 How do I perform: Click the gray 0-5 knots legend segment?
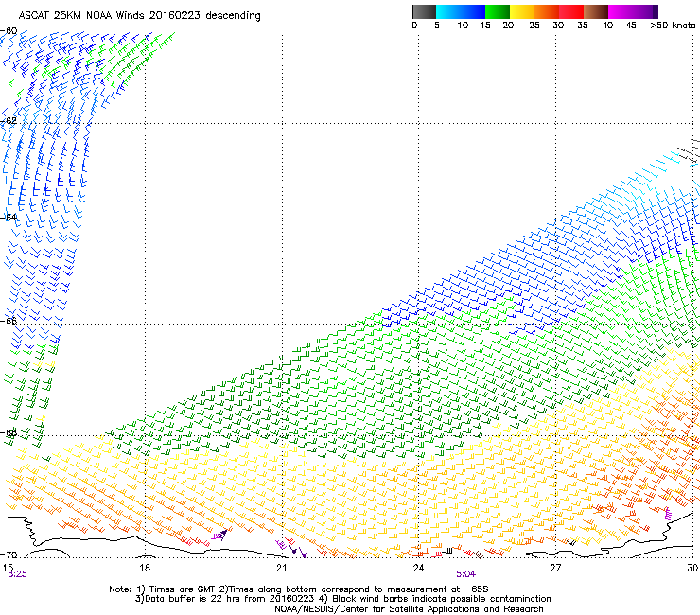425,11
